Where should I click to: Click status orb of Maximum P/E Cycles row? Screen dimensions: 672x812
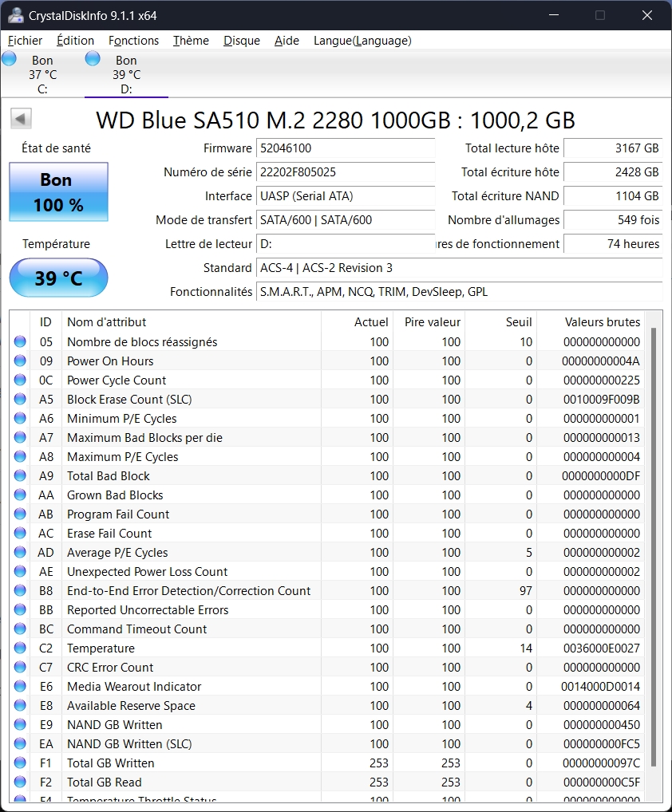point(20,457)
